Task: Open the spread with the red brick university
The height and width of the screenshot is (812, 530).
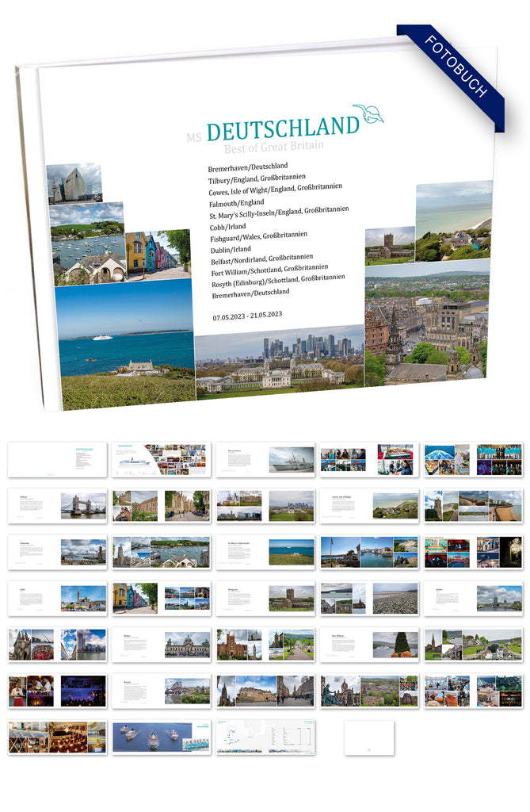Action: [x=265, y=645]
